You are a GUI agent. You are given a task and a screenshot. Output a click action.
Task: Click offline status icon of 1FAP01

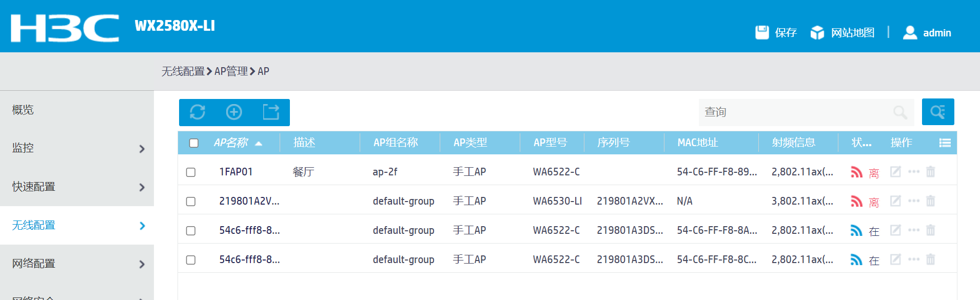click(856, 172)
